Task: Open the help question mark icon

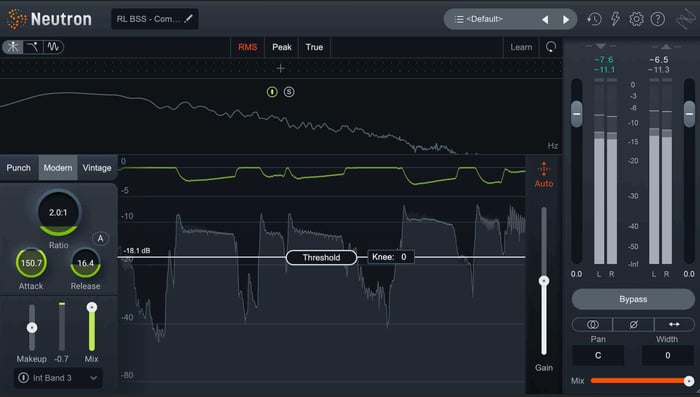Action: point(658,19)
